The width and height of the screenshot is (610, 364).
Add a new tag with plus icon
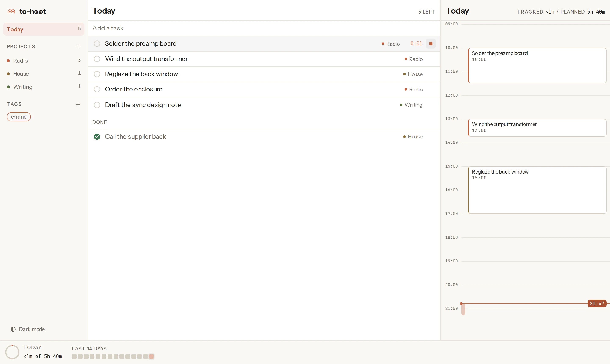click(x=78, y=105)
